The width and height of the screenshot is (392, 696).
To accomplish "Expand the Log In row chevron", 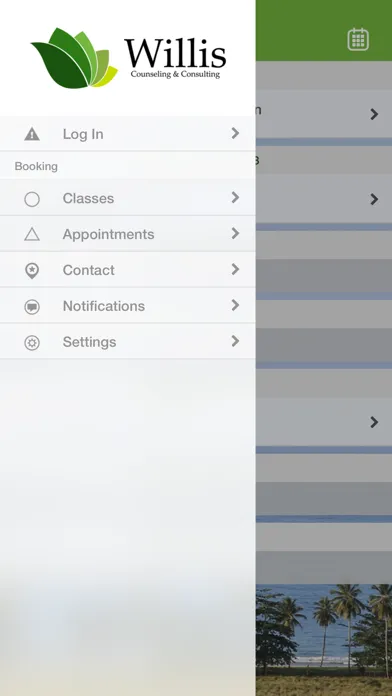I will point(235,133).
